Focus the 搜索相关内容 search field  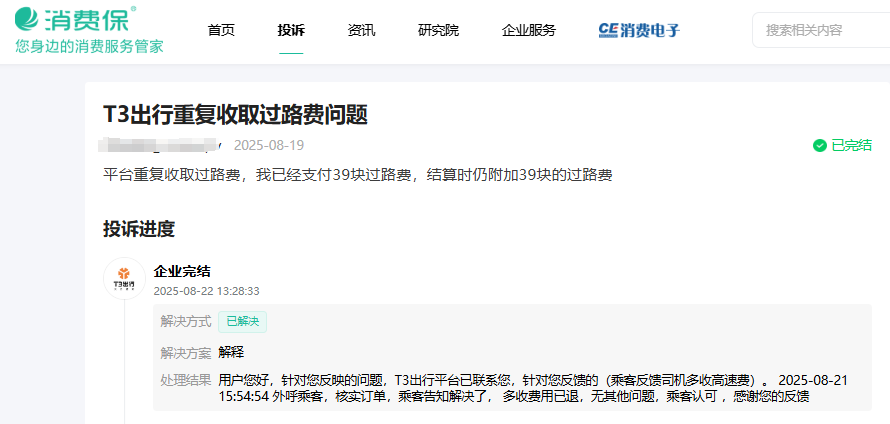pyautogui.click(x=821, y=30)
